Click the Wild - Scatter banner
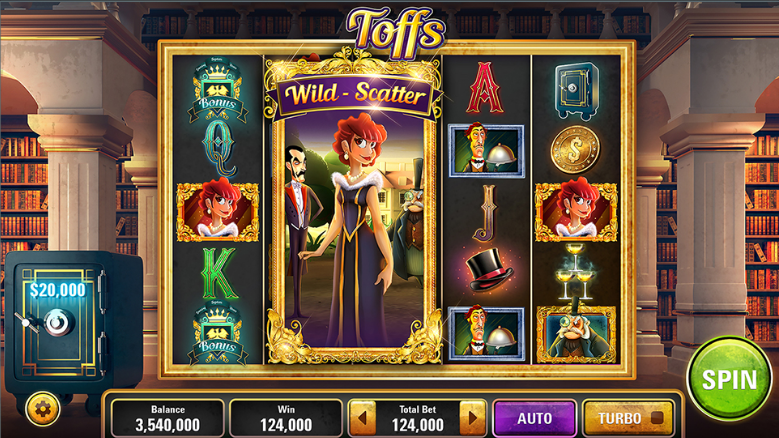Viewport: 779px width, 438px height. [x=354, y=94]
